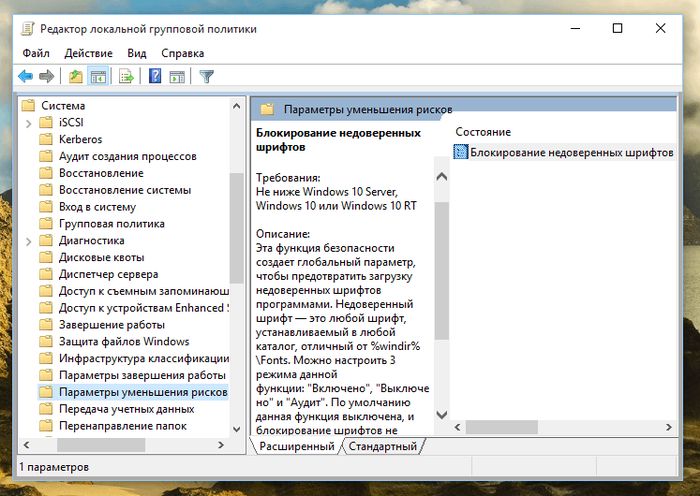Image resolution: width=700 pixels, height=496 pixels.
Task: Click the Состояние column header
Action: pyautogui.click(x=483, y=132)
